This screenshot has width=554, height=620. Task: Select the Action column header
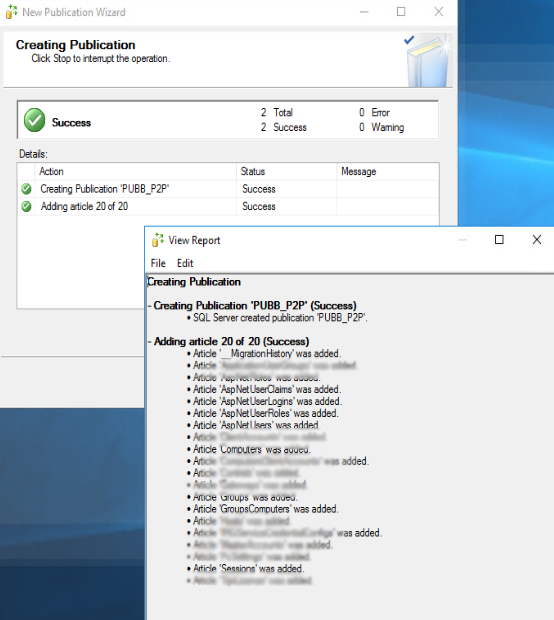click(x=137, y=172)
